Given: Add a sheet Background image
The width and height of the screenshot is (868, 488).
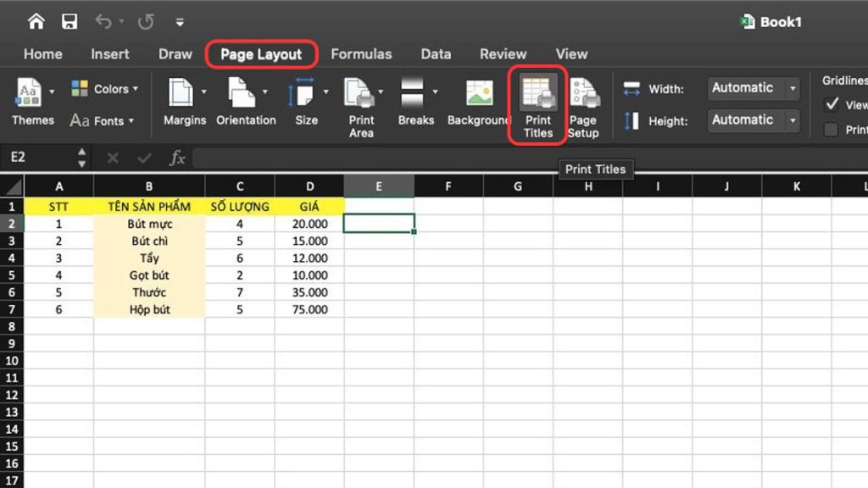Looking at the screenshot, I should pyautogui.click(x=478, y=102).
